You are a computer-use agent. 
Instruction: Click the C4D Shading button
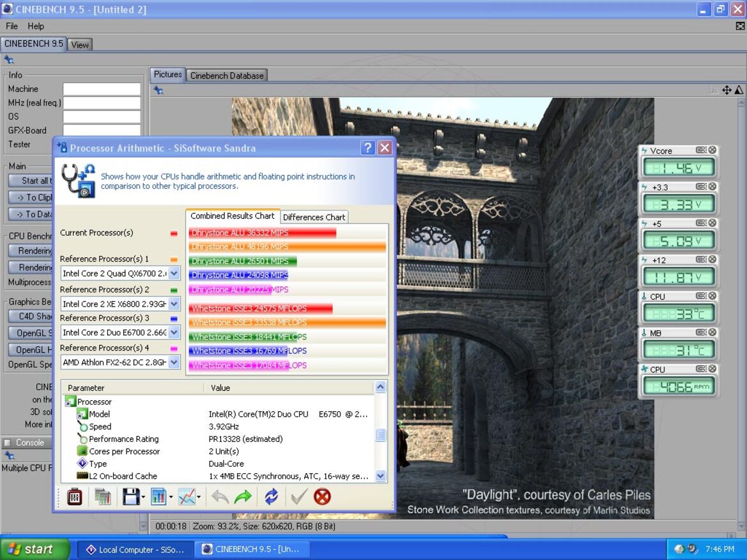pos(31,316)
